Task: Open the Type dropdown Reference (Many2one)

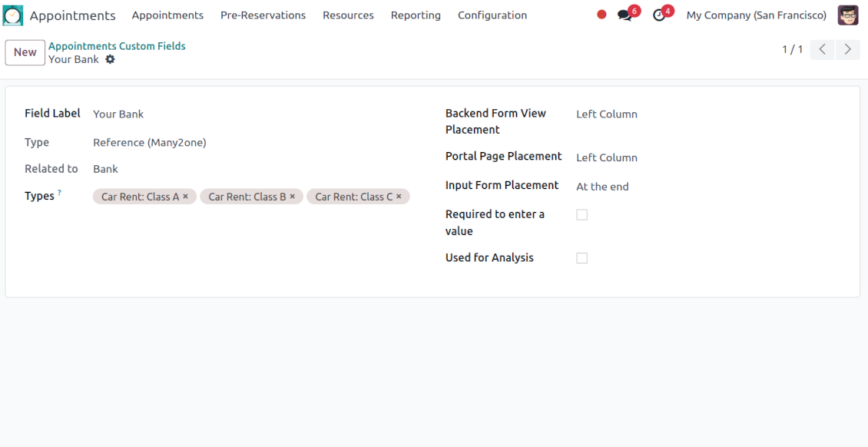Action: (150, 142)
